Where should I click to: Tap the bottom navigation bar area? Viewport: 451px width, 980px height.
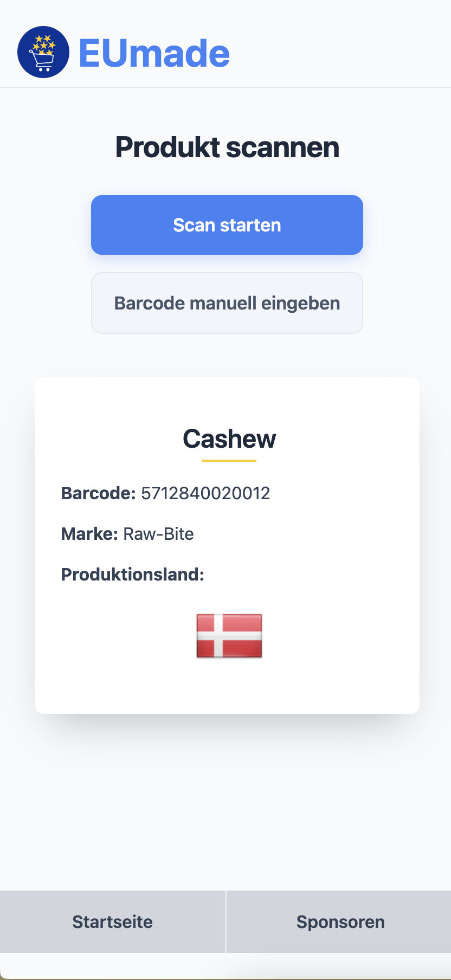click(x=225, y=921)
